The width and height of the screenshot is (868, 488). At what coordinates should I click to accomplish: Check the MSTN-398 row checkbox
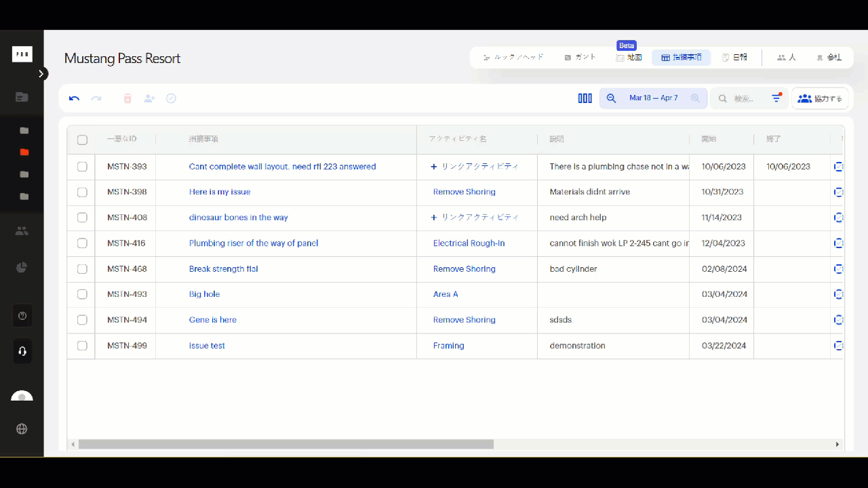(x=82, y=192)
